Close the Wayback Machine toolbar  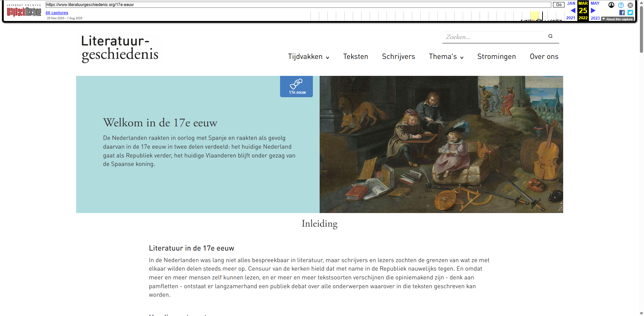(x=630, y=5)
